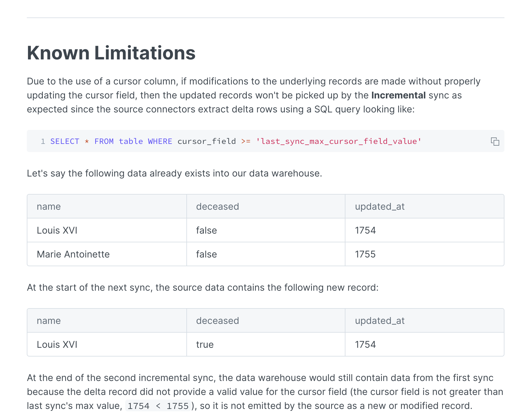This screenshot has width=519, height=420.
Task: Click the false value for Marie Antoinette
Action: pyautogui.click(x=206, y=254)
